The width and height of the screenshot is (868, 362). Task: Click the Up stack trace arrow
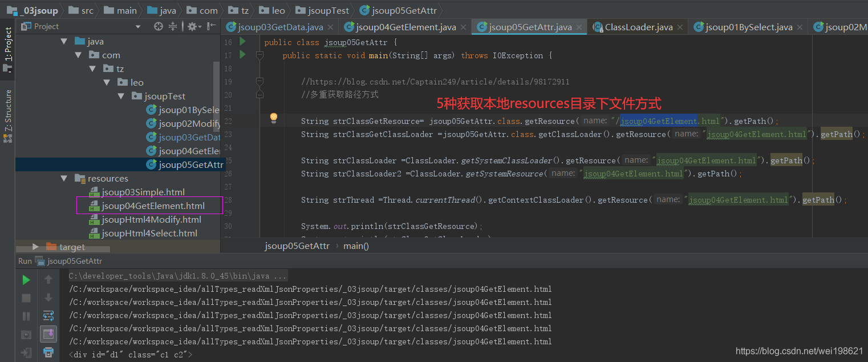click(48, 280)
